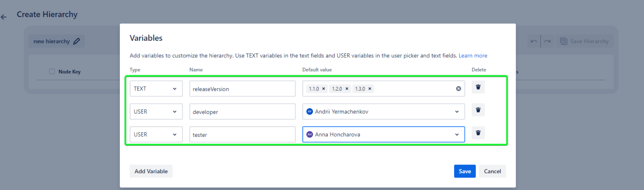Clear all releaseVersion default values
644x190 pixels.
coord(458,89)
